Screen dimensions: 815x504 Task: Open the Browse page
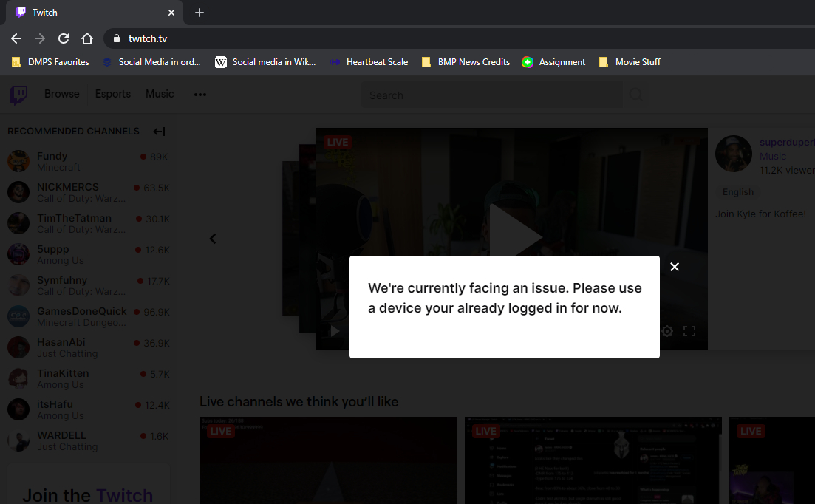[62, 94]
